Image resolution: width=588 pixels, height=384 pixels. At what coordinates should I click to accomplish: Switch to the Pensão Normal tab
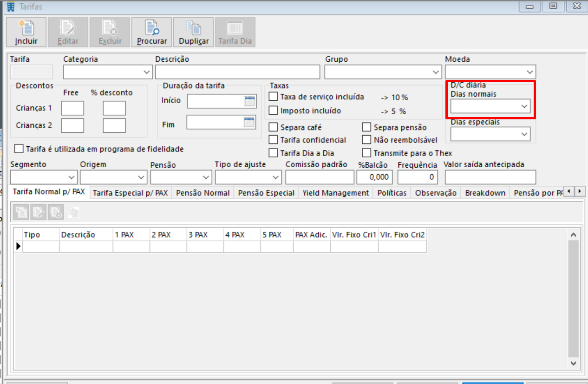pyautogui.click(x=203, y=193)
